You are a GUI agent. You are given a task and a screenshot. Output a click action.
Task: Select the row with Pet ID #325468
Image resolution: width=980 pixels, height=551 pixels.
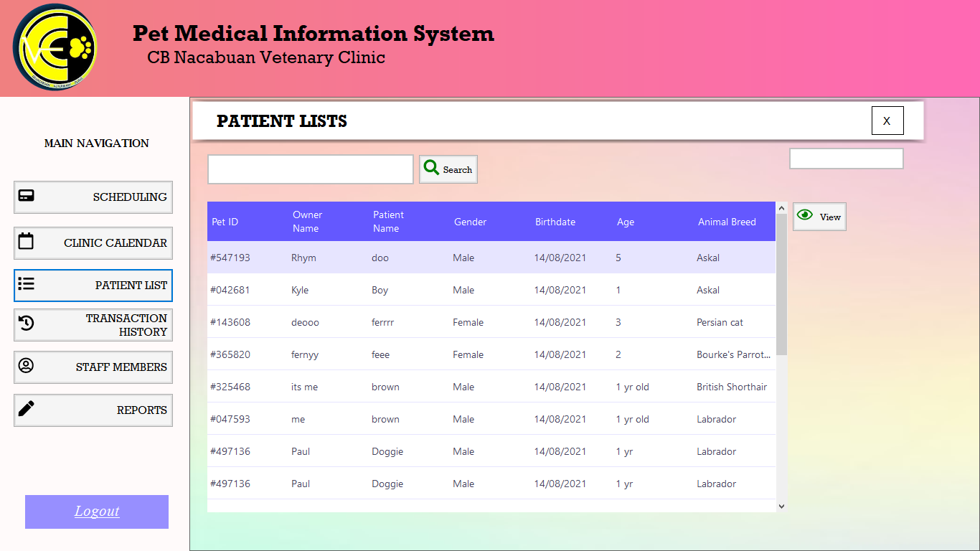(x=491, y=387)
